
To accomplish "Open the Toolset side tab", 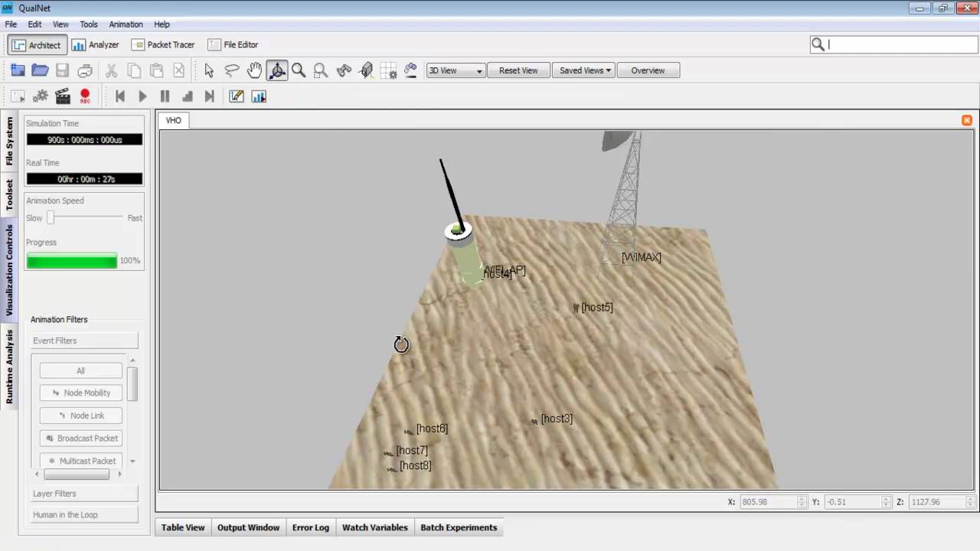I will click(9, 194).
